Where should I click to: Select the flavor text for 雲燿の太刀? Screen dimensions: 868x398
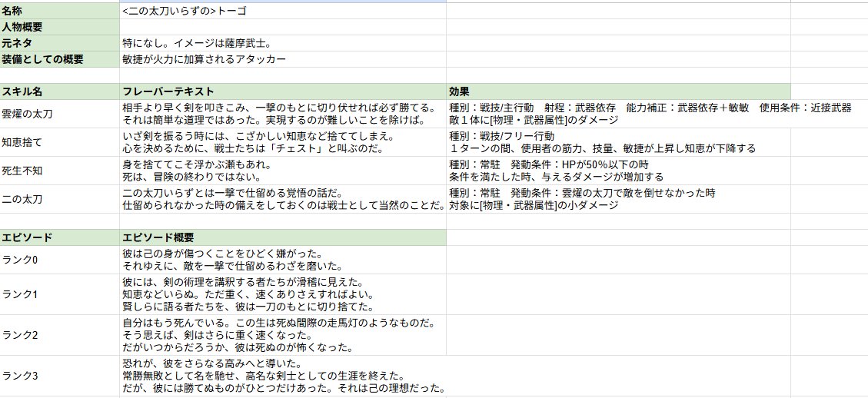point(283,114)
